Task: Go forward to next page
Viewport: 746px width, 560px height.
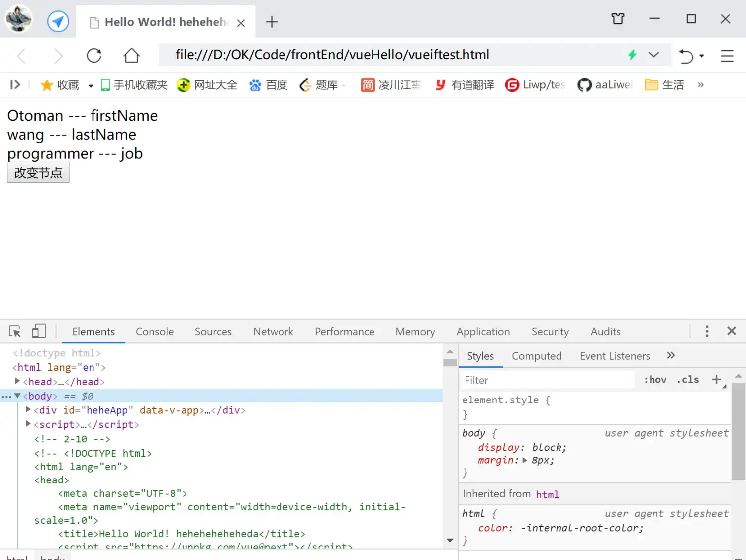Action: coord(58,55)
